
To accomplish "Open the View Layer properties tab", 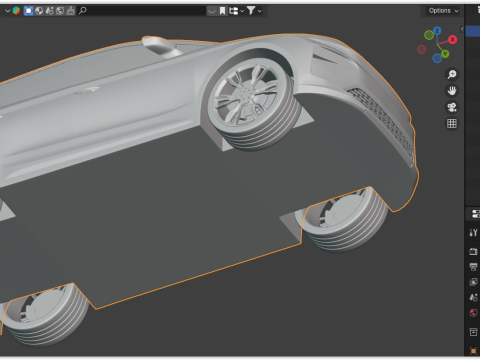I will [473, 282].
